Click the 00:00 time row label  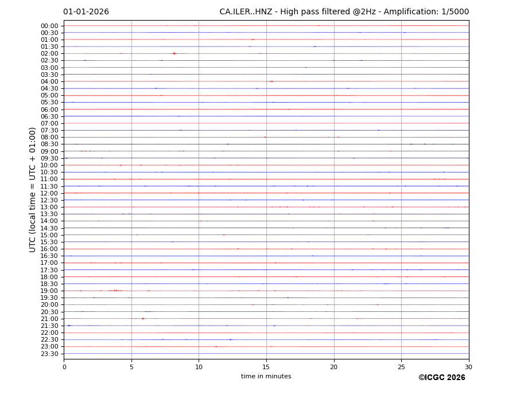[x=49, y=26]
